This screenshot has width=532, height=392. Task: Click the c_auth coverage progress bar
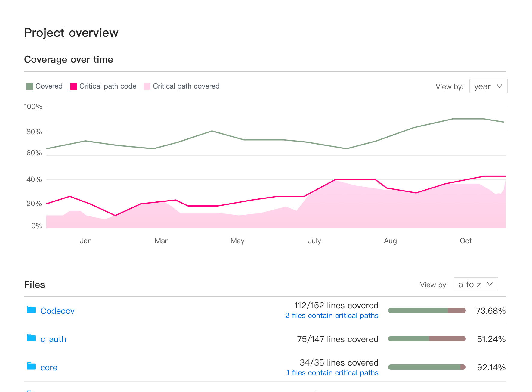pos(427,339)
